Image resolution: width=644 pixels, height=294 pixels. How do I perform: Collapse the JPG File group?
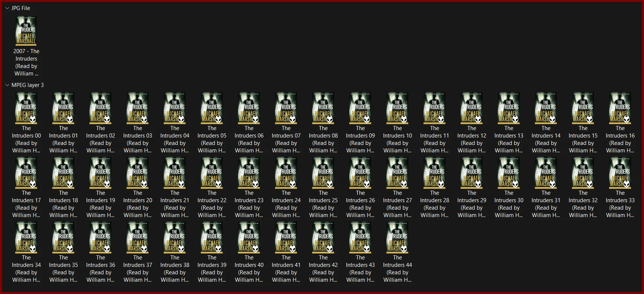pos(7,8)
